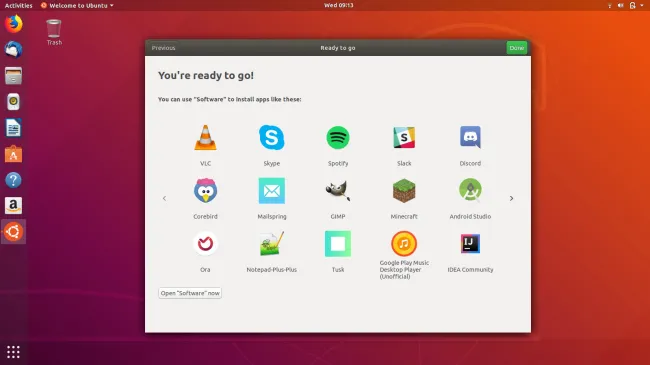The image size is (650, 365).
Task: Click the network indicator in top bar
Action: pos(609,5)
